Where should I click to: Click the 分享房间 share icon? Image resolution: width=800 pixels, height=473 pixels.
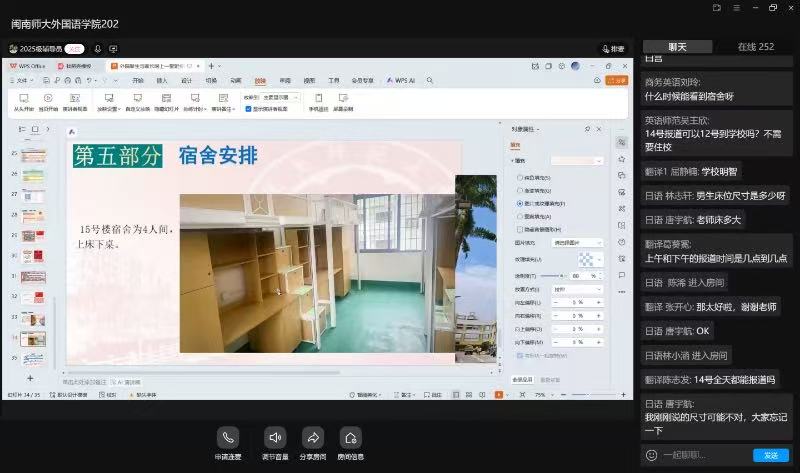[313, 438]
